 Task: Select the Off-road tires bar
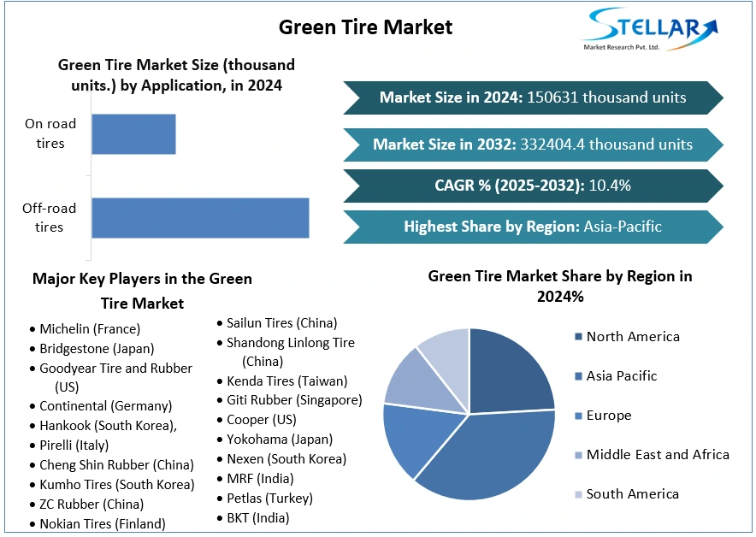point(200,218)
